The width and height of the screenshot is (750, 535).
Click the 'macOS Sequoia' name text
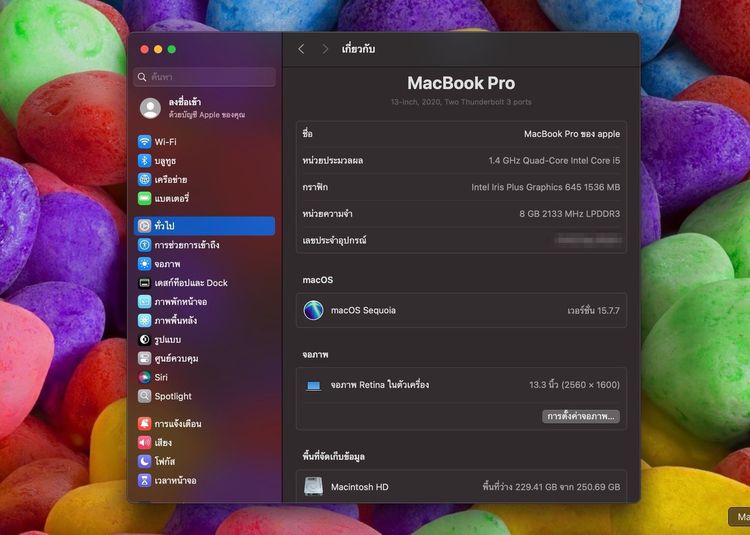click(363, 310)
